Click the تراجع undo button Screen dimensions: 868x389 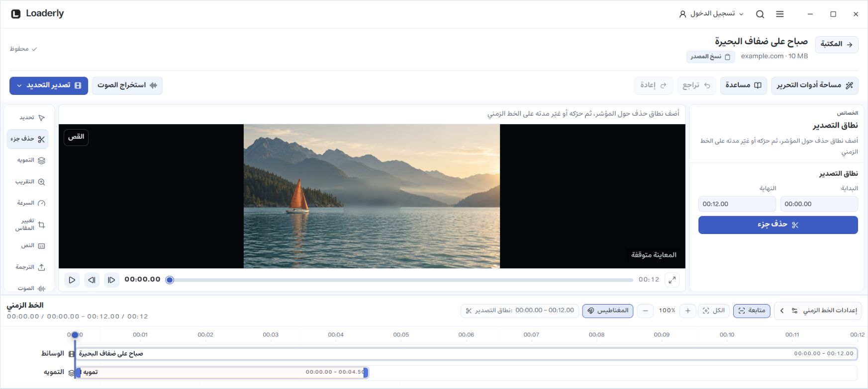696,85
